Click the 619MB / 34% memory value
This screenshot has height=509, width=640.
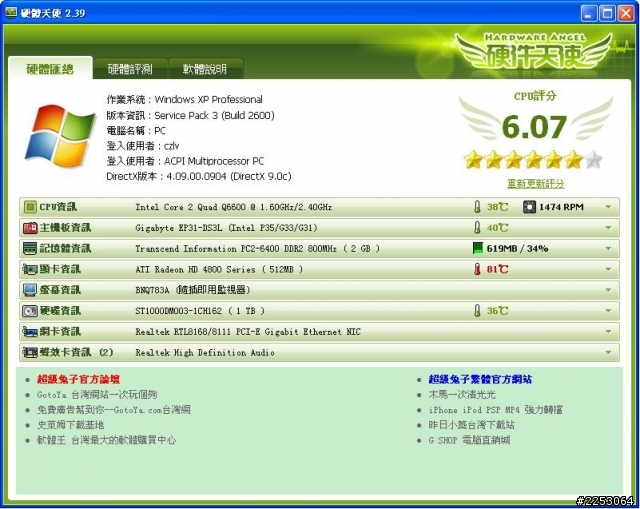[x=517, y=249]
